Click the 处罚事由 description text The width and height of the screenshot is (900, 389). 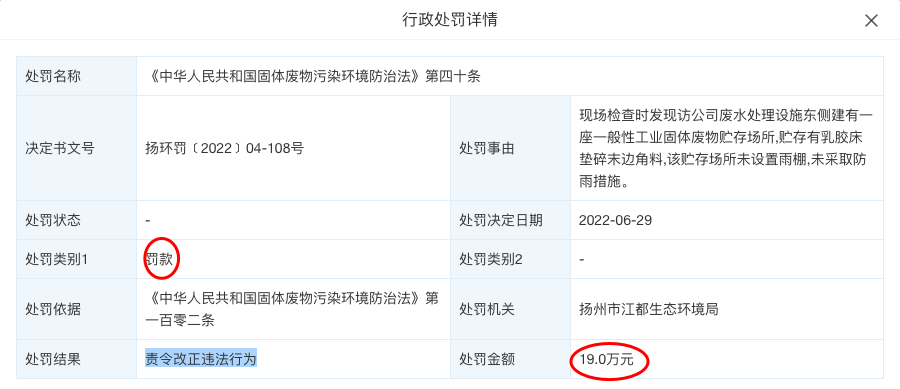(x=726, y=149)
